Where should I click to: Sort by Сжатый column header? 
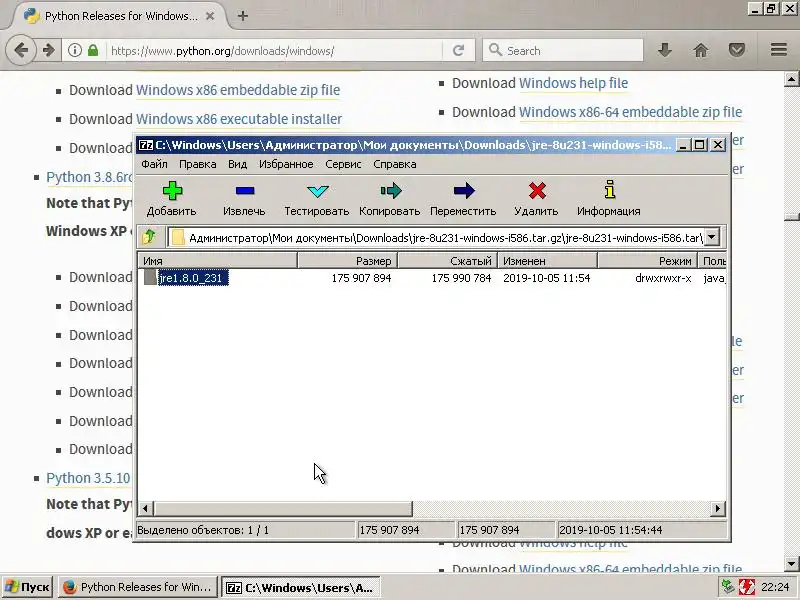447,261
